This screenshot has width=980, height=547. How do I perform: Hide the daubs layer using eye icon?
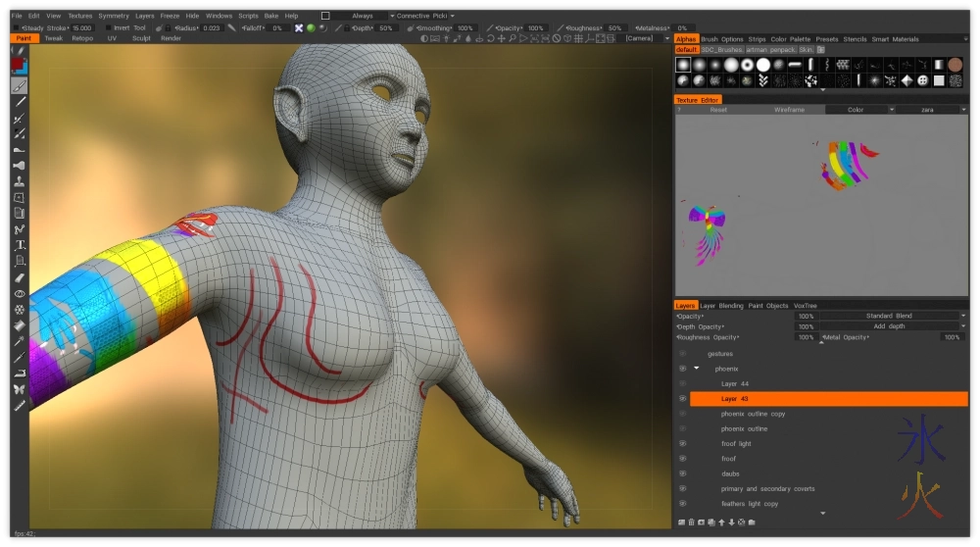pos(682,473)
